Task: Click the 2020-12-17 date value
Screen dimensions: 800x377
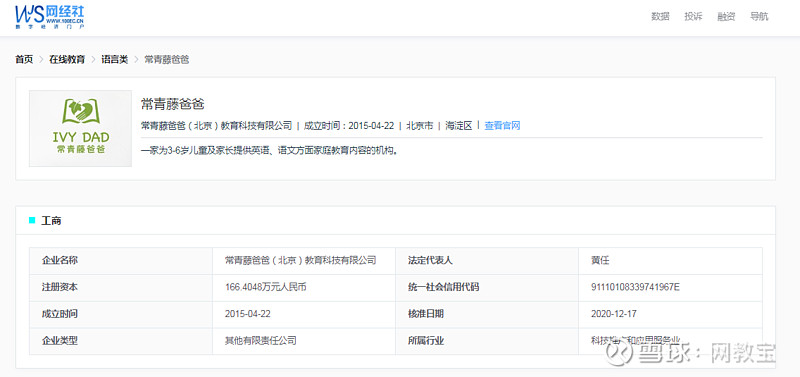Action: click(613, 314)
